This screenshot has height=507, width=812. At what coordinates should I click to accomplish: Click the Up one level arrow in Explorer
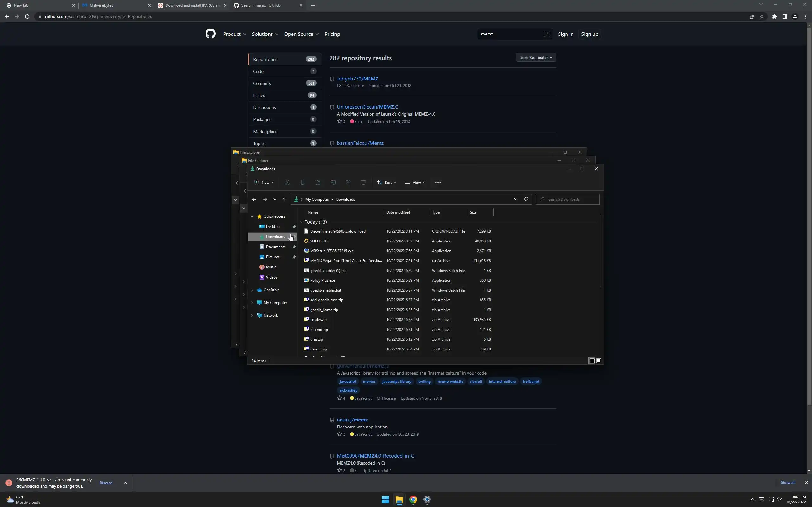(284, 199)
